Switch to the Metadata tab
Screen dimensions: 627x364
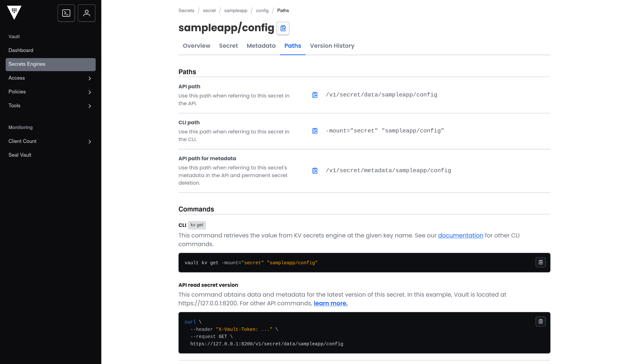point(261,46)
